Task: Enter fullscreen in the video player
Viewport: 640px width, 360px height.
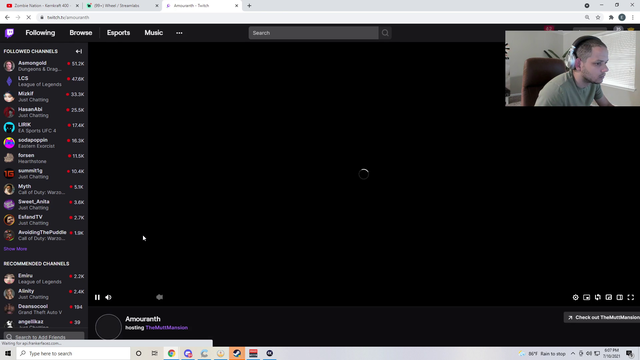Action: [x=631, y=297]
